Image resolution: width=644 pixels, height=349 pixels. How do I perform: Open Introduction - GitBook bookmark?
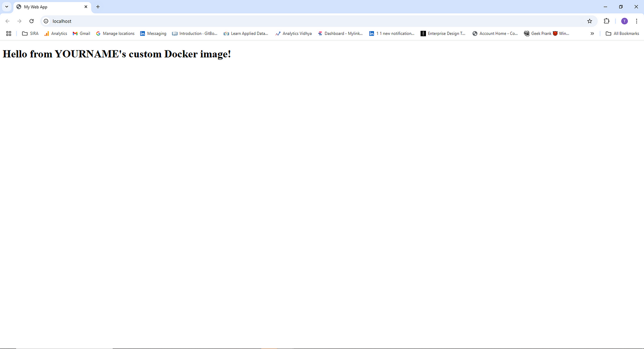[x=195, y=34]
